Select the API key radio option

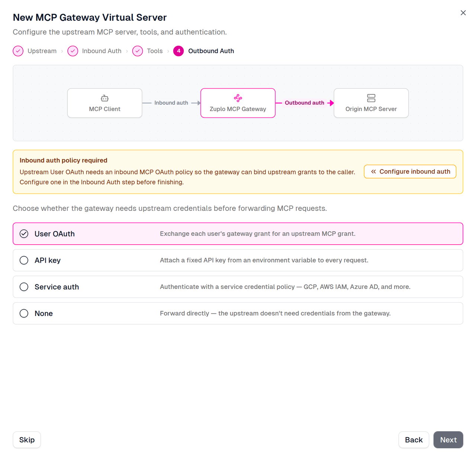(x=24, y=260)
